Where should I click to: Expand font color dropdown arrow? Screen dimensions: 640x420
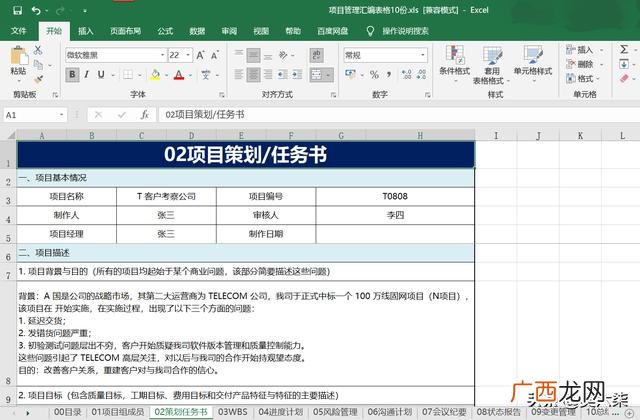[x=190, y=75]
